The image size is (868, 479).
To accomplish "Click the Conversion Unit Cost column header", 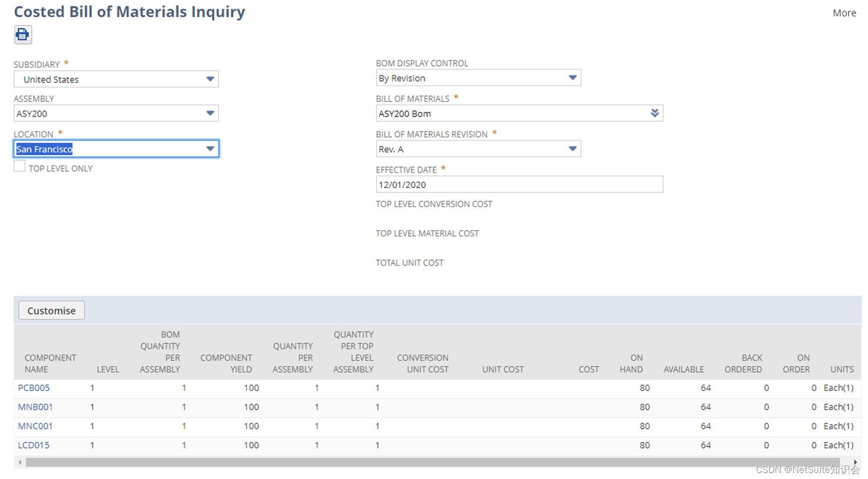I will (x=422, y=364).
